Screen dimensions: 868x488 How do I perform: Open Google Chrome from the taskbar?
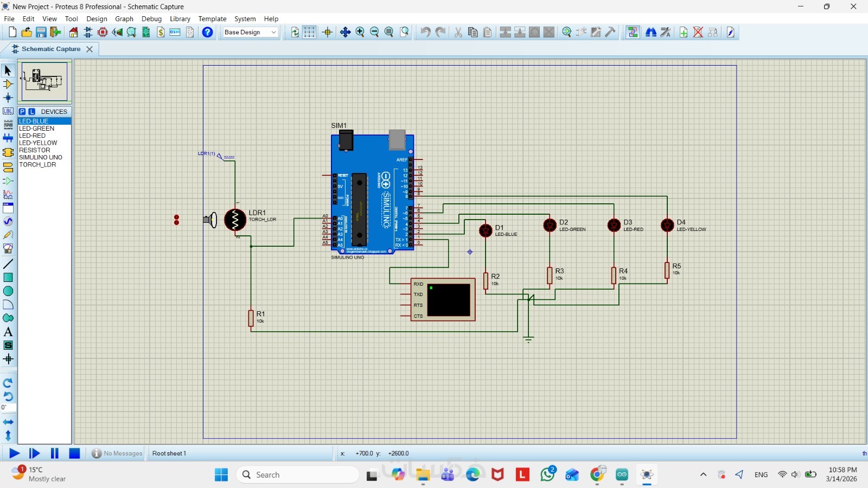pos(597,475)
